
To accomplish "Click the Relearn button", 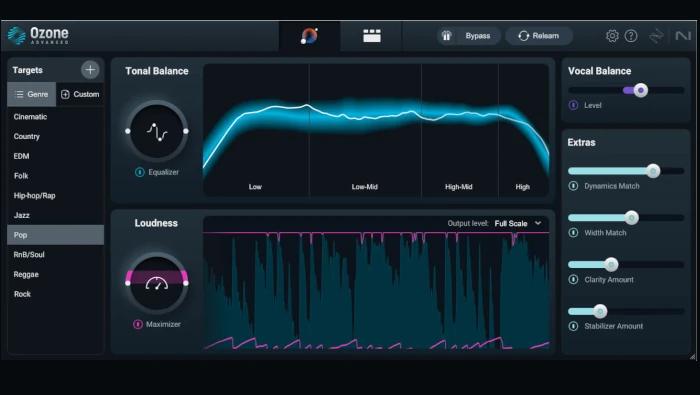I will click(539, 36).
